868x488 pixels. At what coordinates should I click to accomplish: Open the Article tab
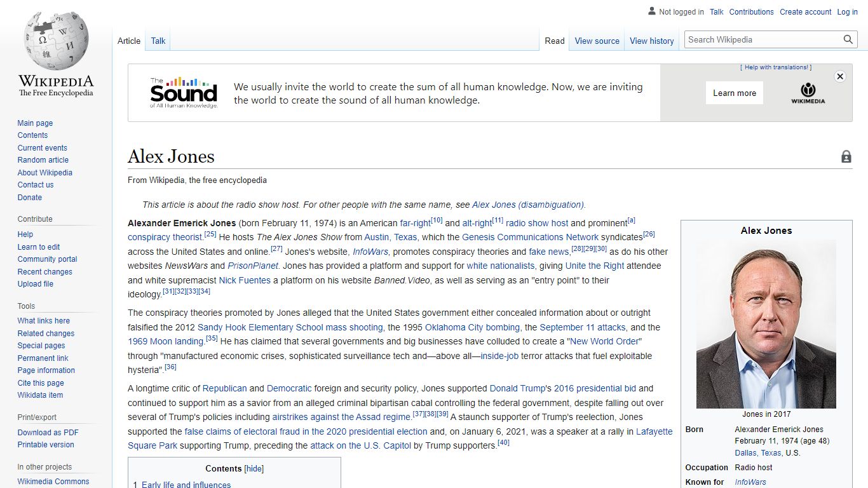(129, 41)
